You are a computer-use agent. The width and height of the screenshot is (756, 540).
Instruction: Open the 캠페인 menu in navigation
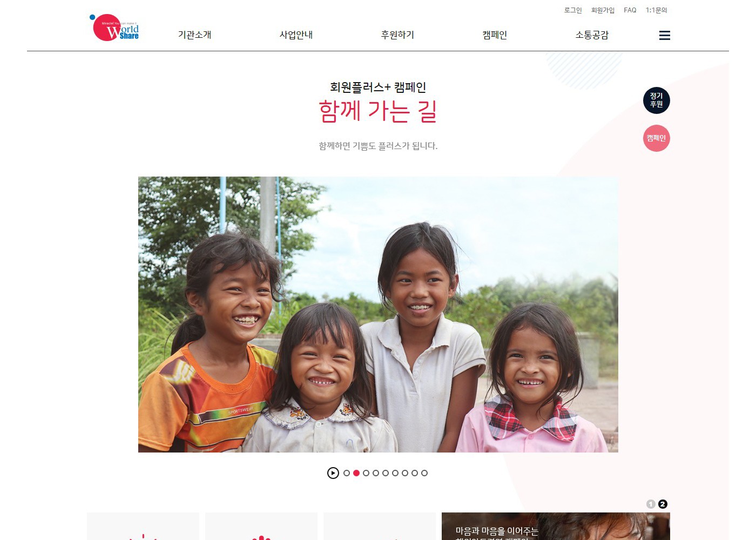(495, 35)
